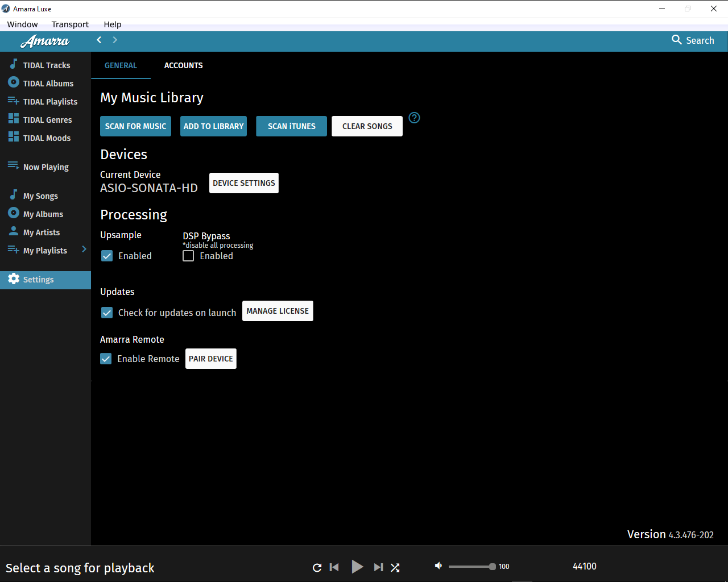Click the ASIO-SONATA-HD device name

tap(149, 188)
